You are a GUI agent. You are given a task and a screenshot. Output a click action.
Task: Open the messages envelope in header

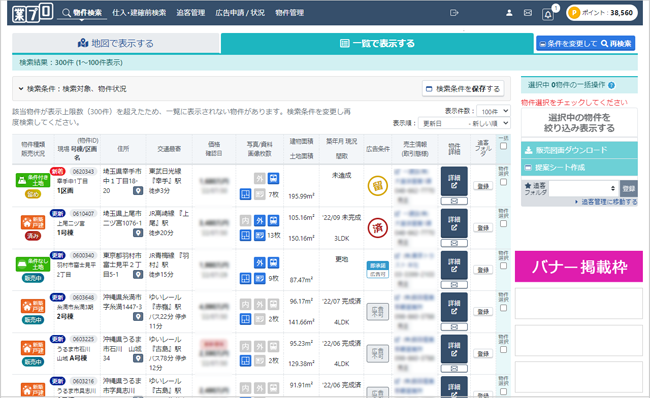528,13
